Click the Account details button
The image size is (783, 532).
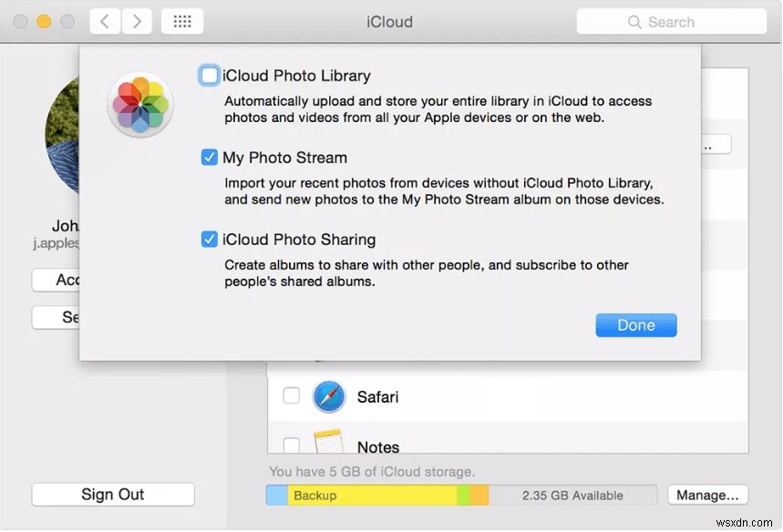coord(57,280)
